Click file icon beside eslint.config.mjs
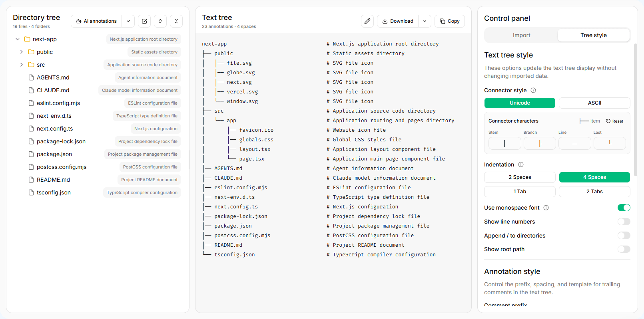This screenshot has height=319, width=644. tap(31, 103)
